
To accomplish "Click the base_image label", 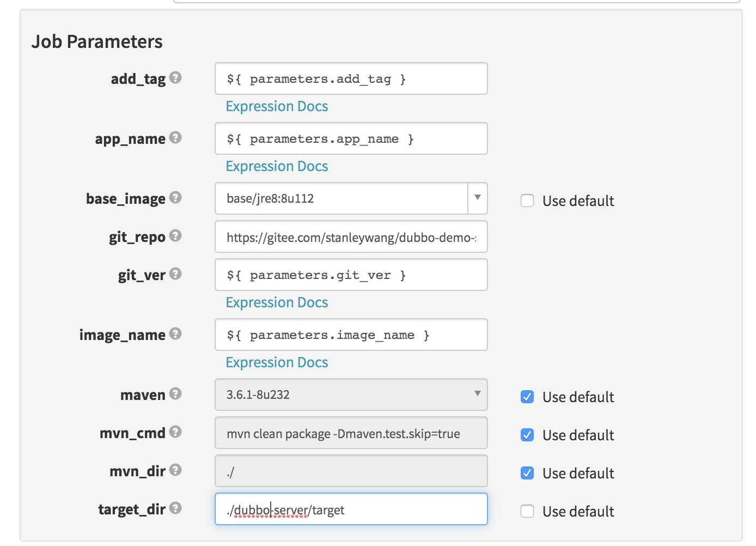I will tap(126, 199).
